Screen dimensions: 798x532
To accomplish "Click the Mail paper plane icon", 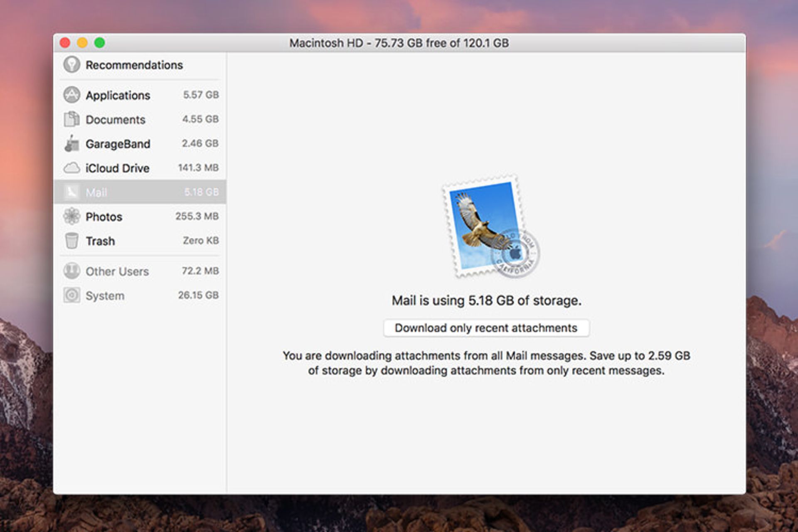I will (71, 192).
